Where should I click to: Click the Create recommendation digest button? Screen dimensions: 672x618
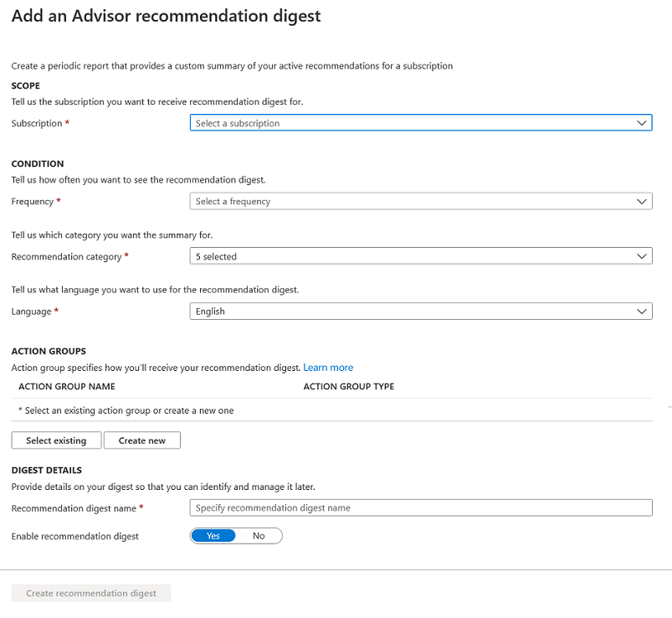pyautogui.click(x=91, y=594)
